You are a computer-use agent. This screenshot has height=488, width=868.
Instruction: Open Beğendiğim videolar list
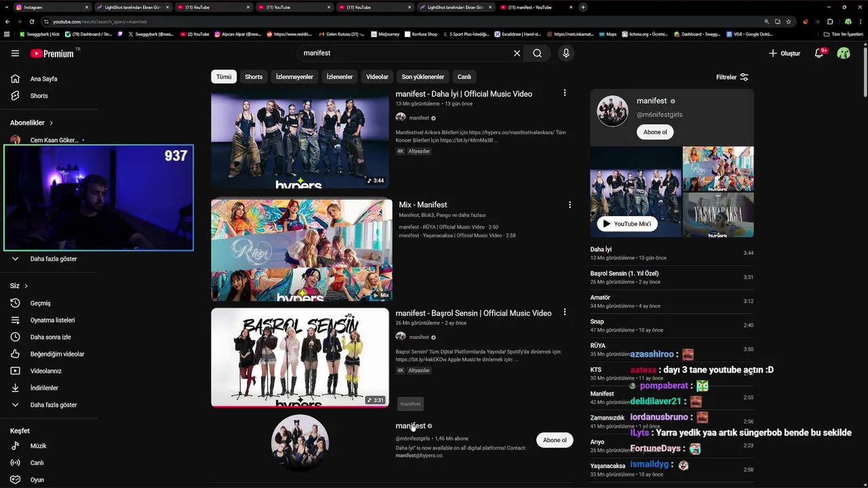point(57,354)
